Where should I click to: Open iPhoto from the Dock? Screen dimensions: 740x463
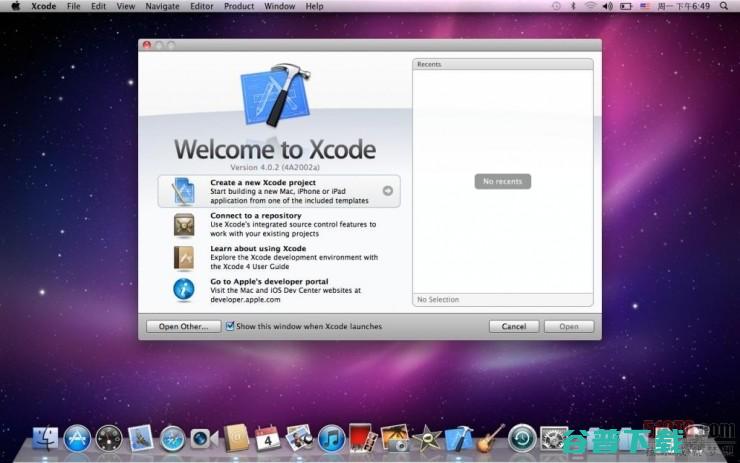395,438
